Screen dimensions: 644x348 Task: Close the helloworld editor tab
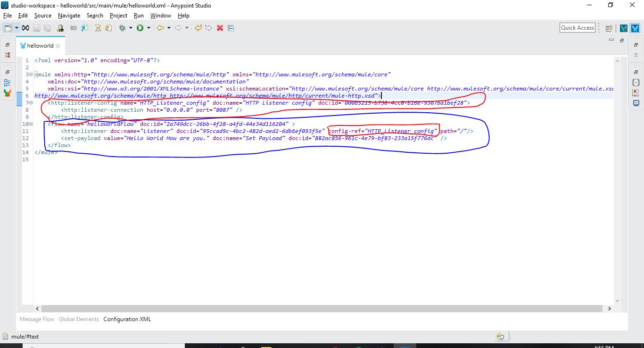(x=58, y=46)
